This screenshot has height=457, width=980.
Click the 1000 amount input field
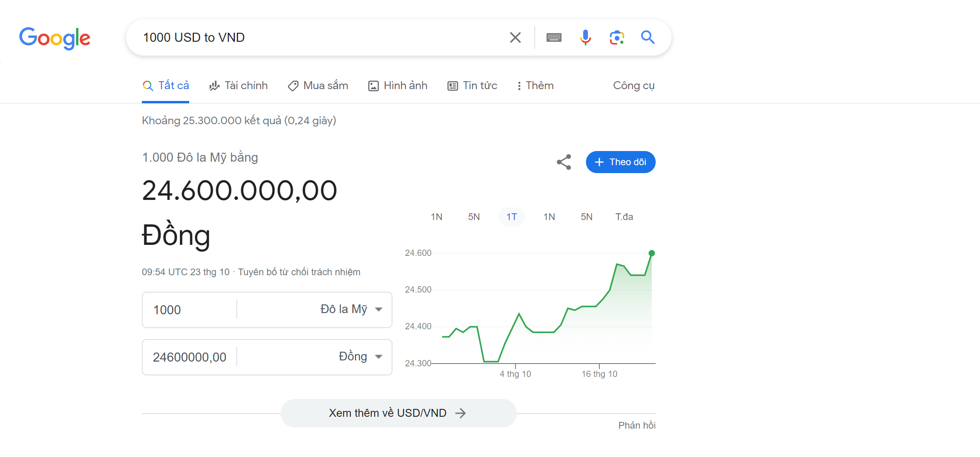pyautogui.click(x=189, y=310)
